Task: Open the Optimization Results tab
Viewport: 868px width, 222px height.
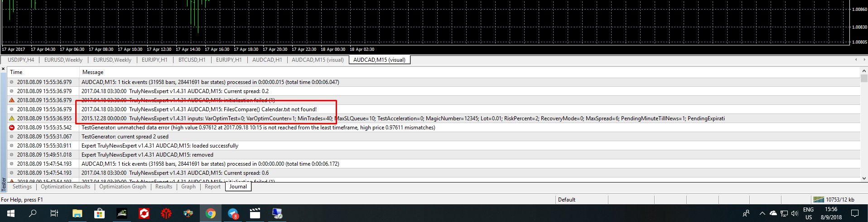Action: [66, 187]
